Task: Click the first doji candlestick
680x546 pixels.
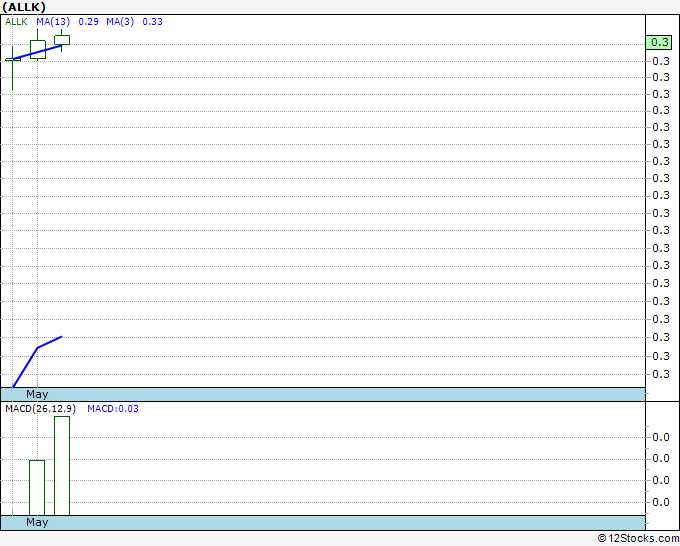Action: coord(13,59)
